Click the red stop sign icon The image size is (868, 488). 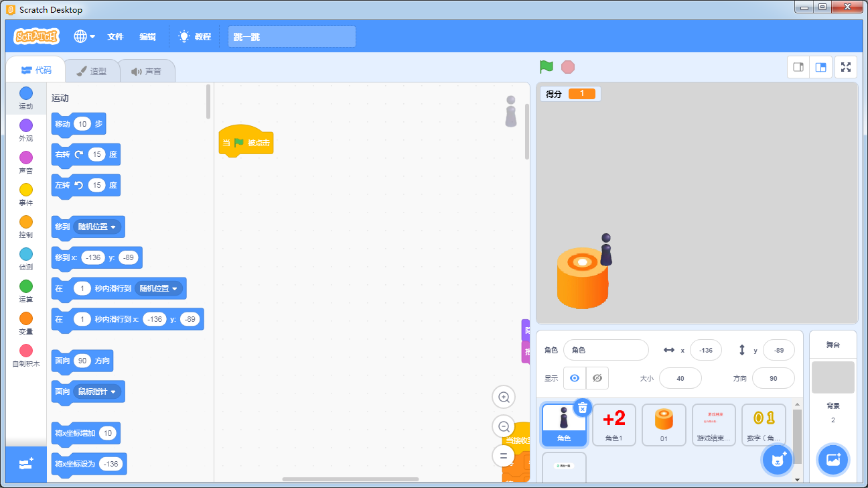[x=568, y=67]
